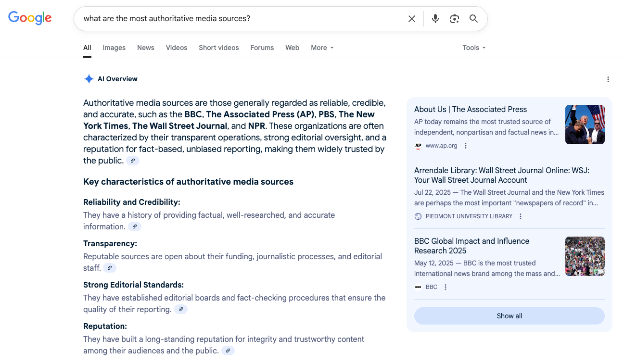Screen dimensions: 624x364
Task: Open the Forums tab
Action: pyautogui.click(x=262, y=48)
